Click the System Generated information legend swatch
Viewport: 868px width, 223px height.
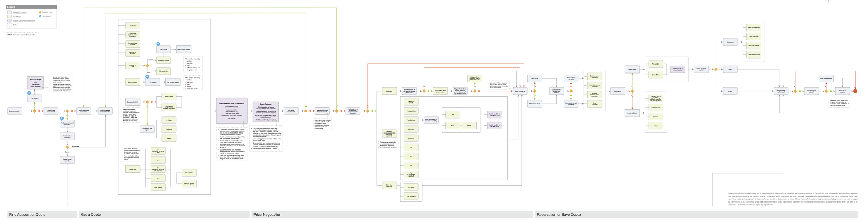click(x=9, y=21)
